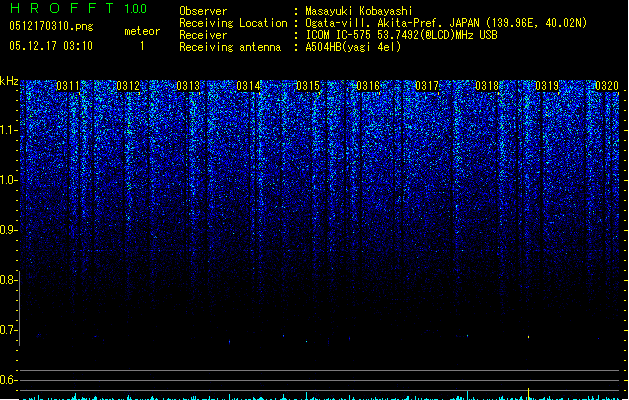Click the antenna A504HB(yagi 4el) text
The image size is (629, 400).
(x=353, y=47)
